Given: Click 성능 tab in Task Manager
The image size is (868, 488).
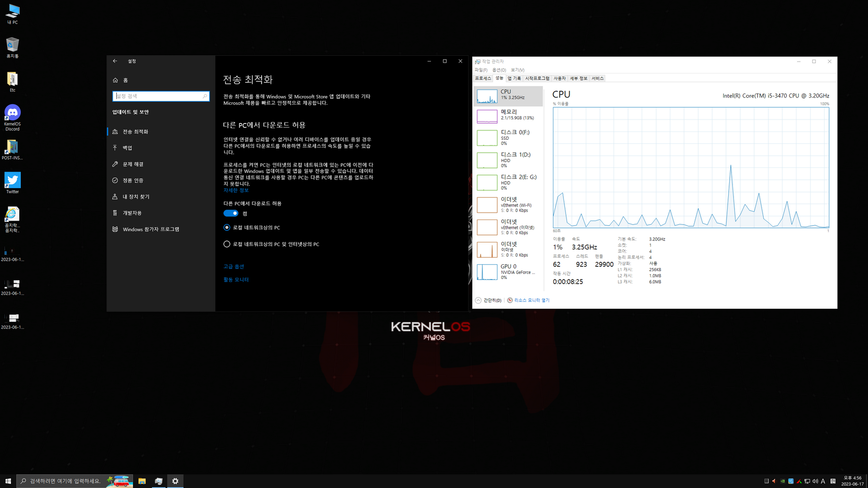Looking at the screenshot, I should (499, 78).
